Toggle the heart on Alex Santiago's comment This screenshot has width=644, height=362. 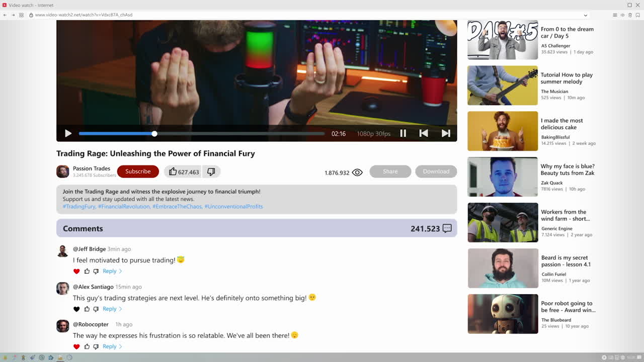tap(76, 309)
